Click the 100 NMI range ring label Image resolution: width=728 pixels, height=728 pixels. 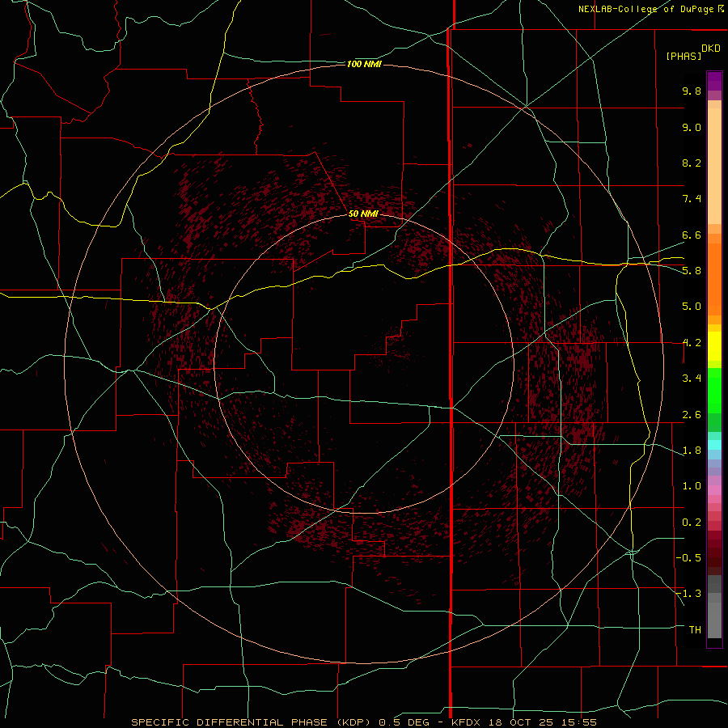364,64
